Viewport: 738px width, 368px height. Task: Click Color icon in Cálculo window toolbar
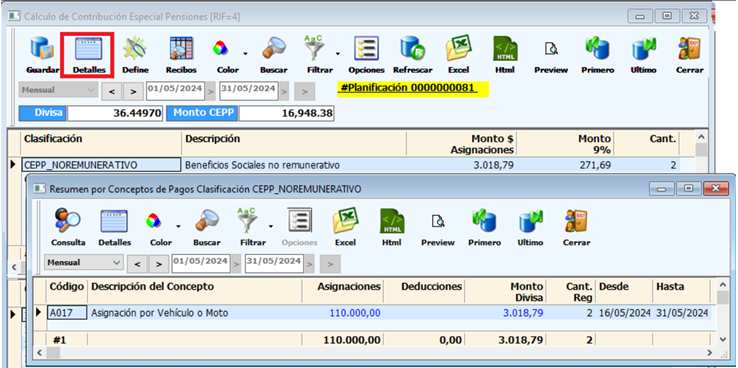pyautogui.click(x=221, y=49)
